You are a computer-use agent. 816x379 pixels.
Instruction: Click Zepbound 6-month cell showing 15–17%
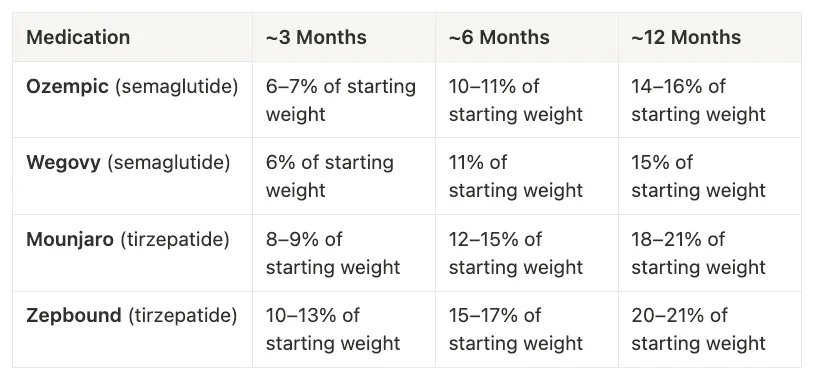[516, 329]
